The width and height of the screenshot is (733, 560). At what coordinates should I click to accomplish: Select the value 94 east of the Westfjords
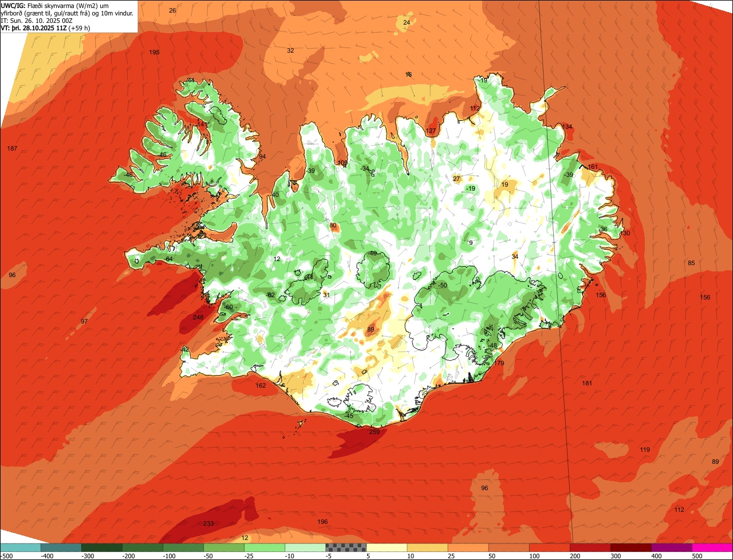262,156
